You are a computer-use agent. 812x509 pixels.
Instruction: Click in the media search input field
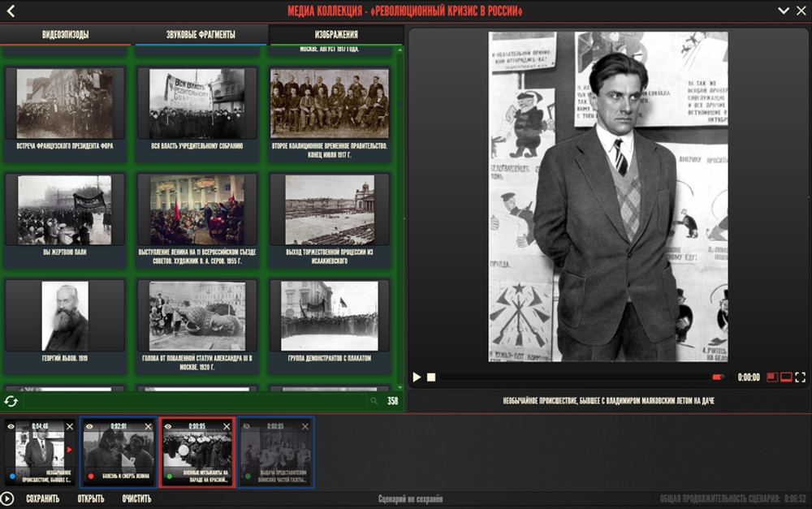195,401
